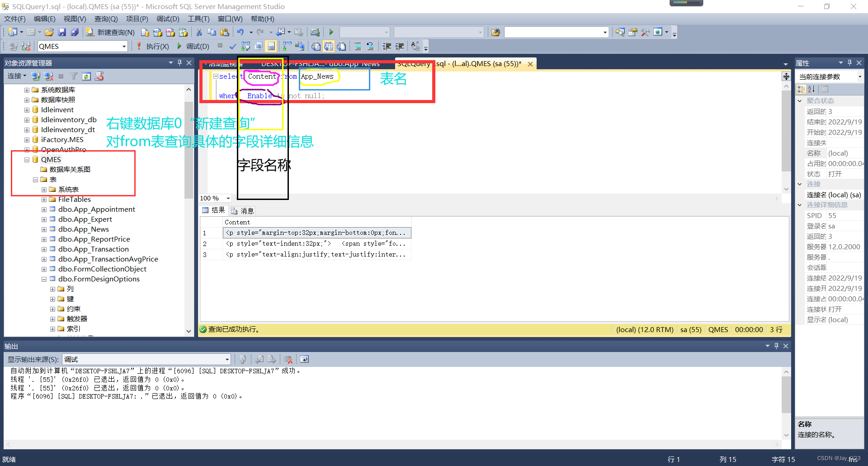
Task: Click the Copy toolbar icon
Action: (x=212, y=32)
